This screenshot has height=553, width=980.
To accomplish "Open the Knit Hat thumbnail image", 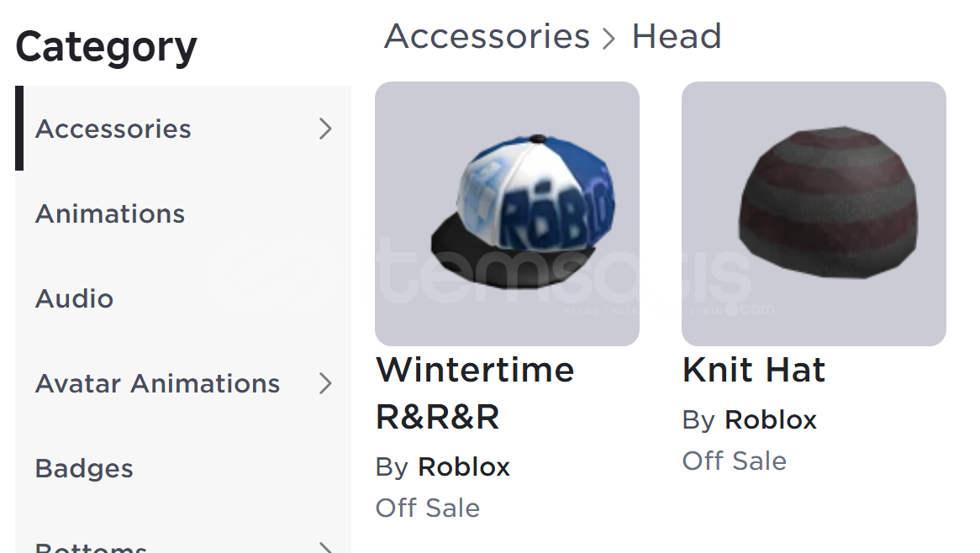I will click(814, 213).
